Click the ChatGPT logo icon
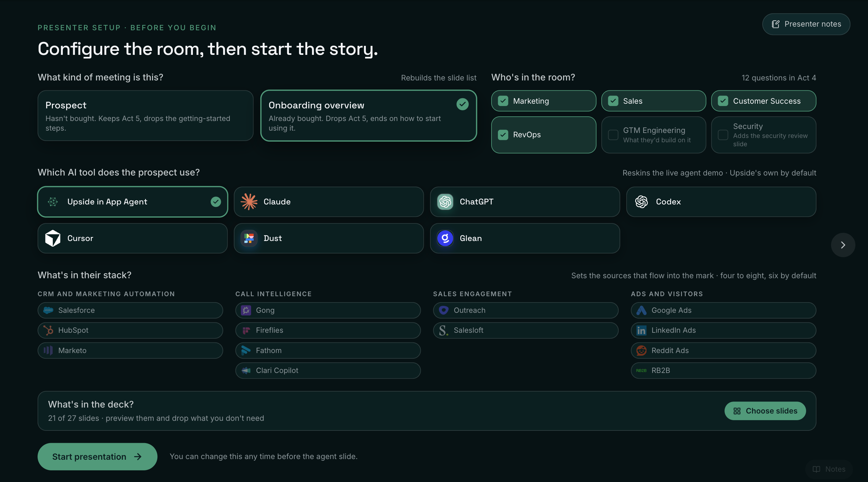Viewport: 868px width, 482px height. coord(445,202)
